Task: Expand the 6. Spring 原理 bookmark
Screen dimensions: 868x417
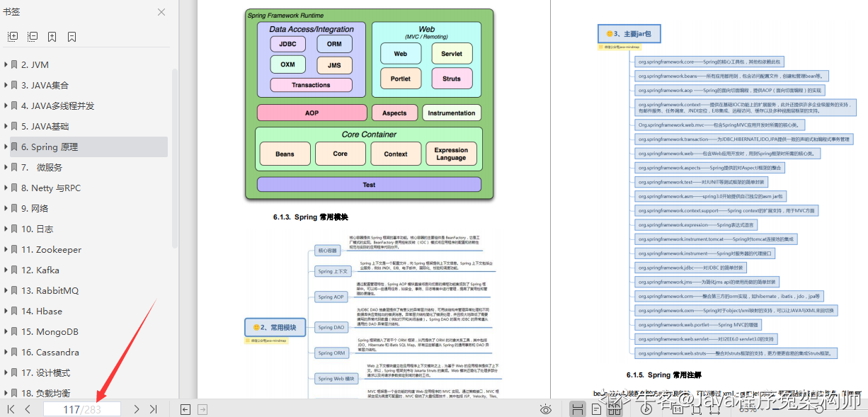Action: point(6,147)
